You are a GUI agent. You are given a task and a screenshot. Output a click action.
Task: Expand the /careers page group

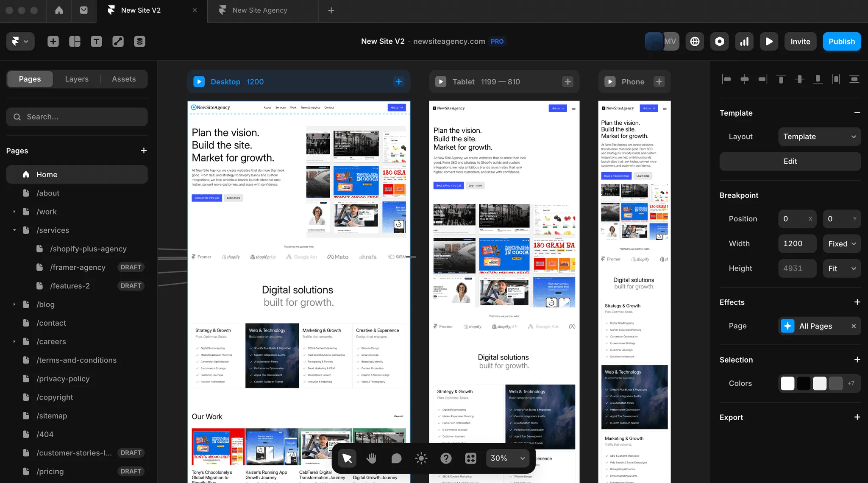(x=14, y=341)
